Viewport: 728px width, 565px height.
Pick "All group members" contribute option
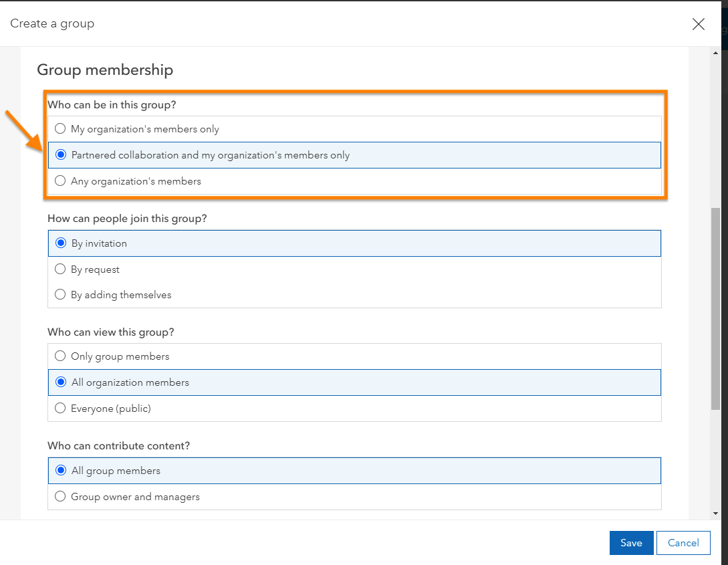tap(61, 471)
